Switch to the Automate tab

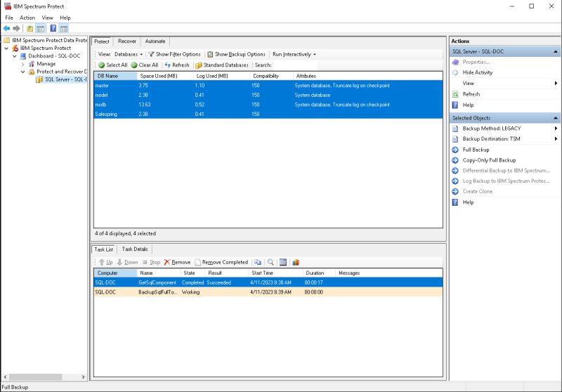155,41
